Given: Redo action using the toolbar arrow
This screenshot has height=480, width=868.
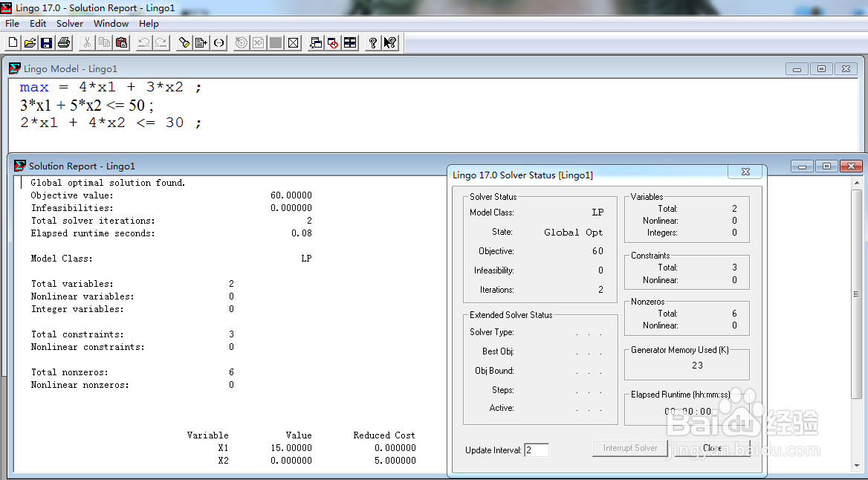Looking at the screenshot, I should (x=161, y=42).
